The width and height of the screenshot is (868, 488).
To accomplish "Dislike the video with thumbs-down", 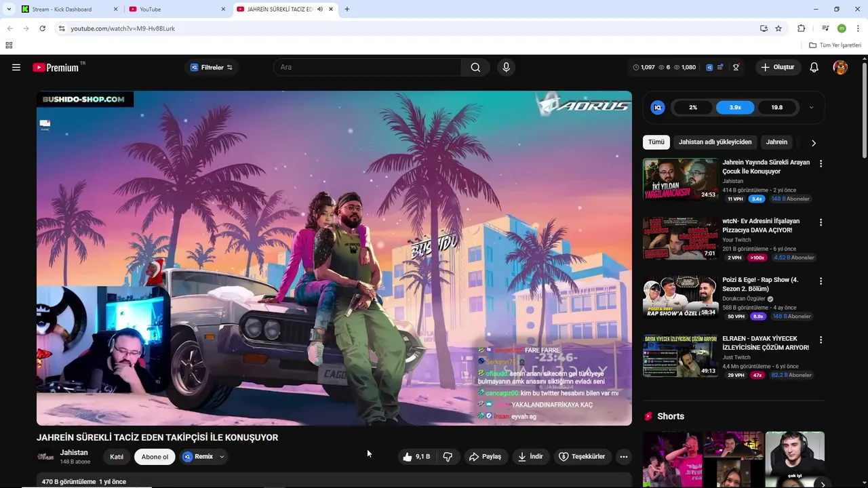I will [x=448, y=457].
